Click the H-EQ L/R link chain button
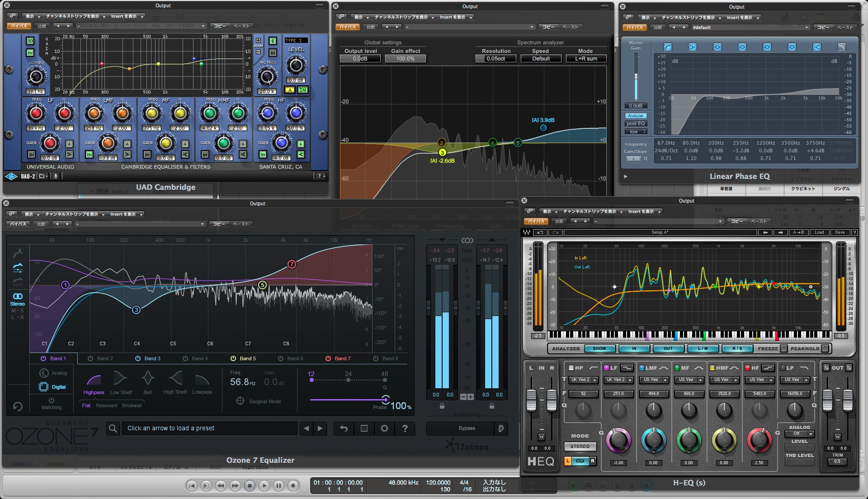This screenshot has width=868, height=499. 580,461
